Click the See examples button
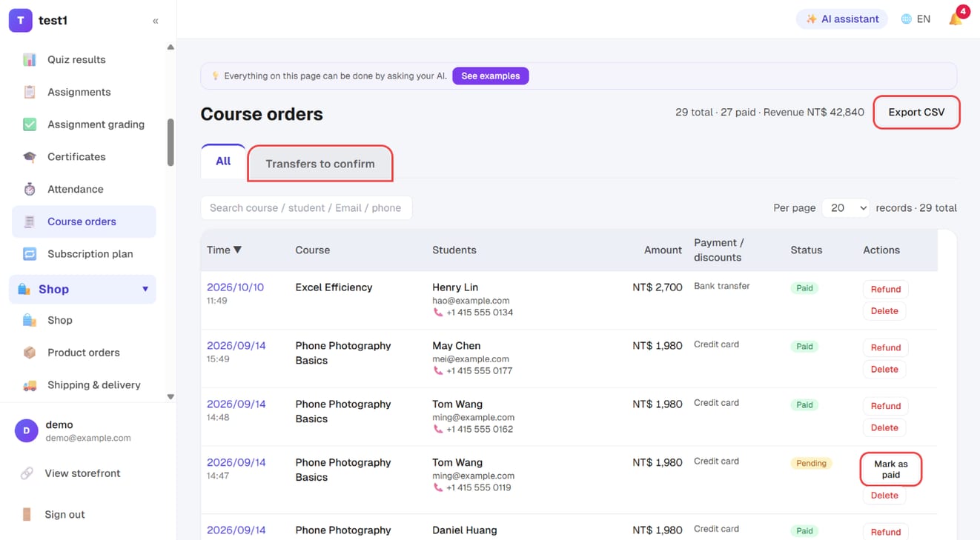 pos(491,76)
